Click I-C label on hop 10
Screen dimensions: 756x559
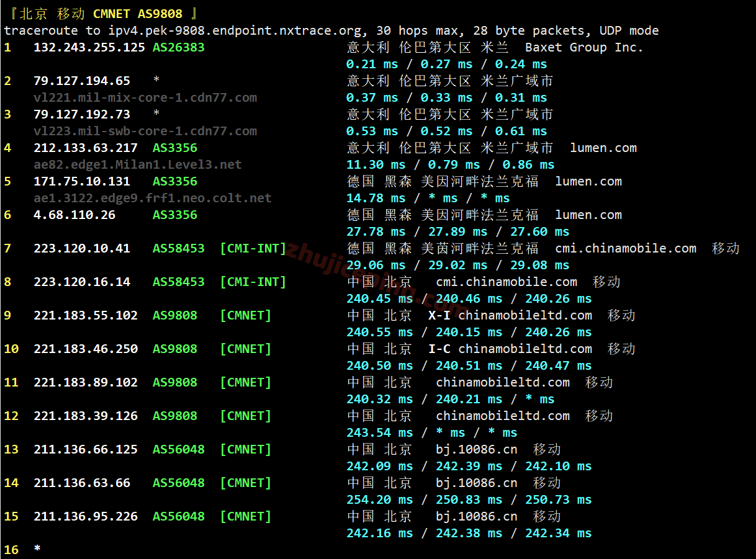439,349
